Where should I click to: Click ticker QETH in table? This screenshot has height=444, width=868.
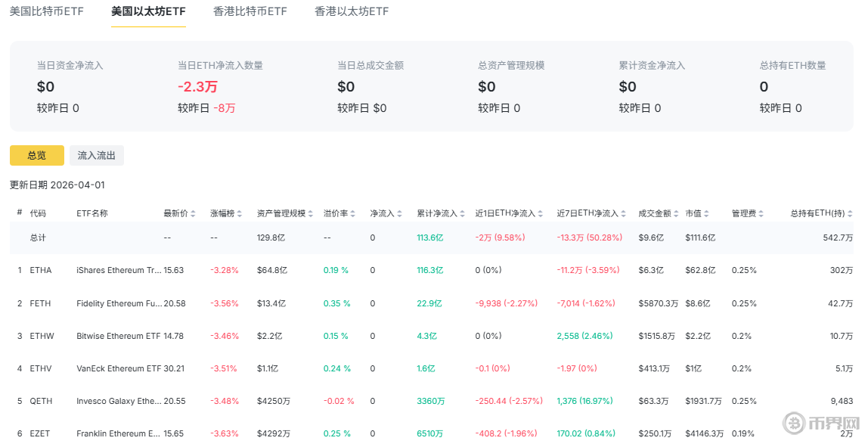[41, 402]
